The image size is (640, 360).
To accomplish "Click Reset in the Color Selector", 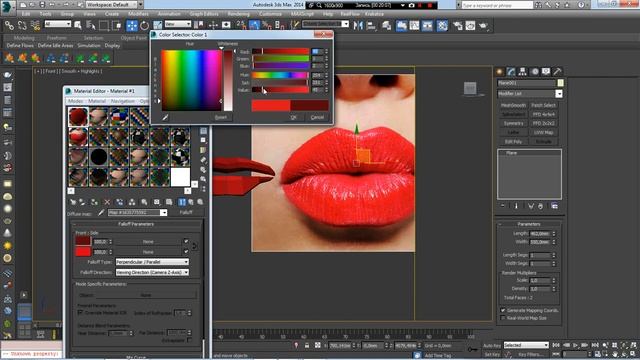I will coord(221,117).
